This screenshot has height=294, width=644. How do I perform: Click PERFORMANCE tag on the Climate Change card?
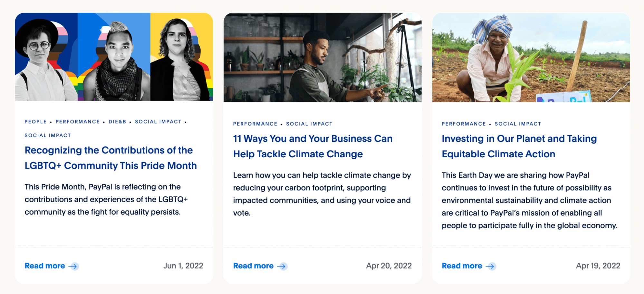click(255, 124)
